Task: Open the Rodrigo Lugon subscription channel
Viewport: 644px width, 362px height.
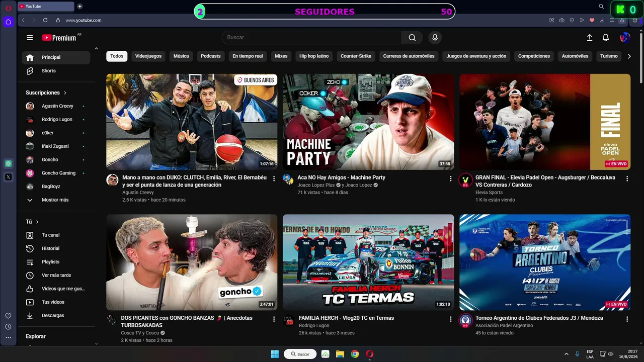Action: point(56,120)
